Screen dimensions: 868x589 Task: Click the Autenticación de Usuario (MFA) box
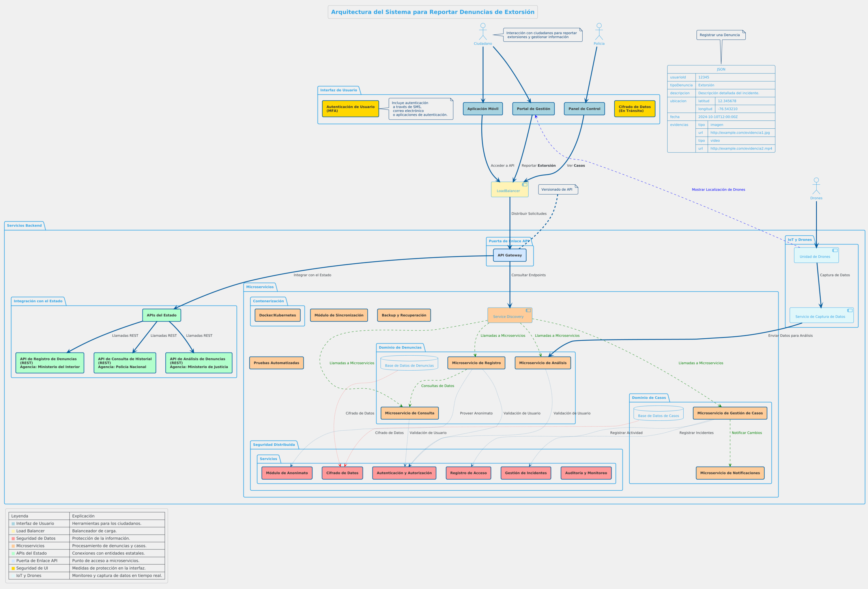pos(350,109)
